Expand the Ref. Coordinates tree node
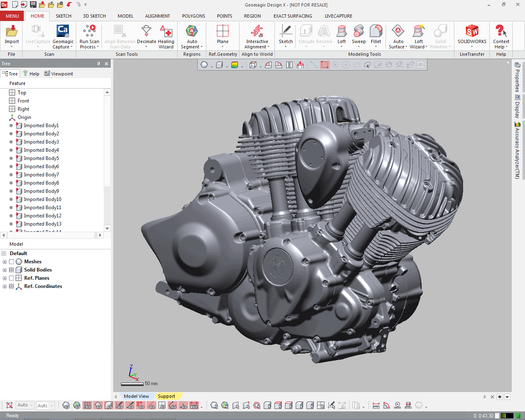This screenshot has width=525, height=420. 5,286
